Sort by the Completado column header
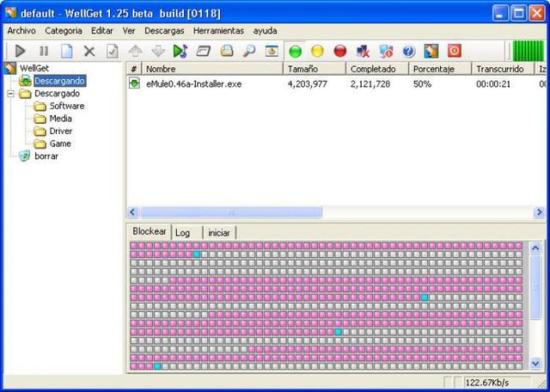The height and width of the screenshot is (392, 550). [x=377, y=69]
